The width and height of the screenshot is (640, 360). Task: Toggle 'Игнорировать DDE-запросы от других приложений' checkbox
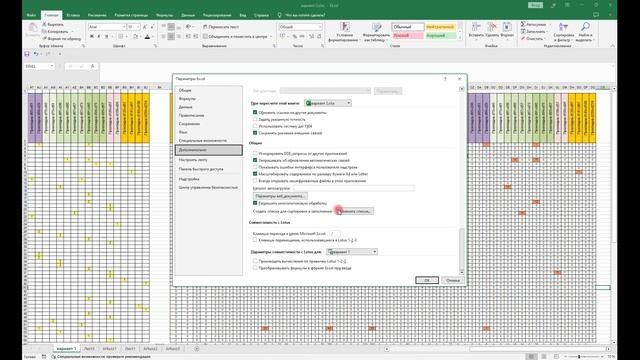255,153
